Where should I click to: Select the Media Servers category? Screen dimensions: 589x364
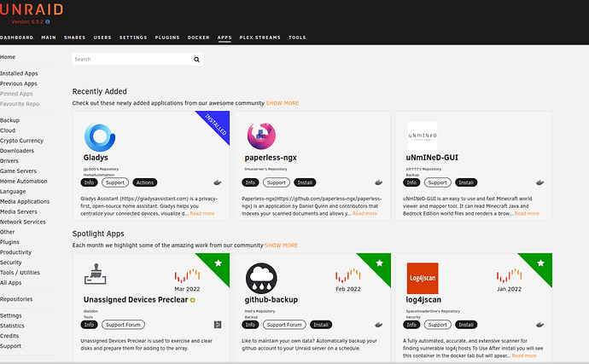[x=19, y=211]
